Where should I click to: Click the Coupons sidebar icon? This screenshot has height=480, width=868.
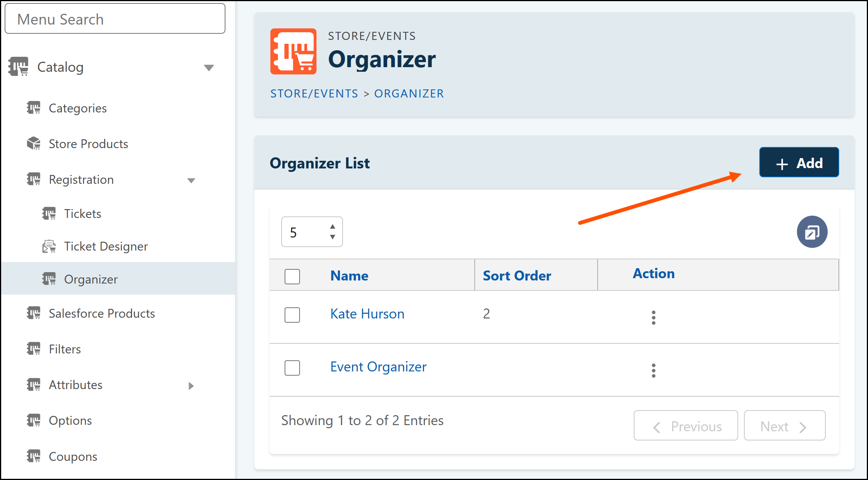[x=33, y=456]
